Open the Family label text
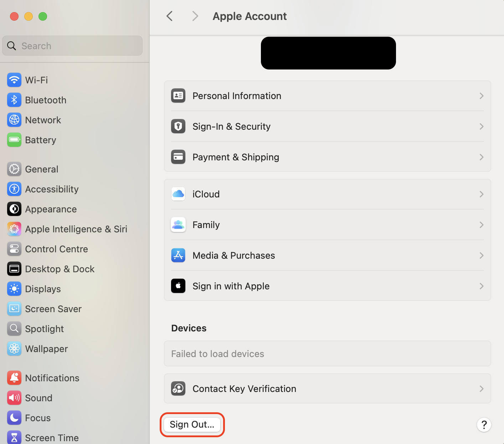The height and width of the screenshot is (444, 504). pos(206,225)
